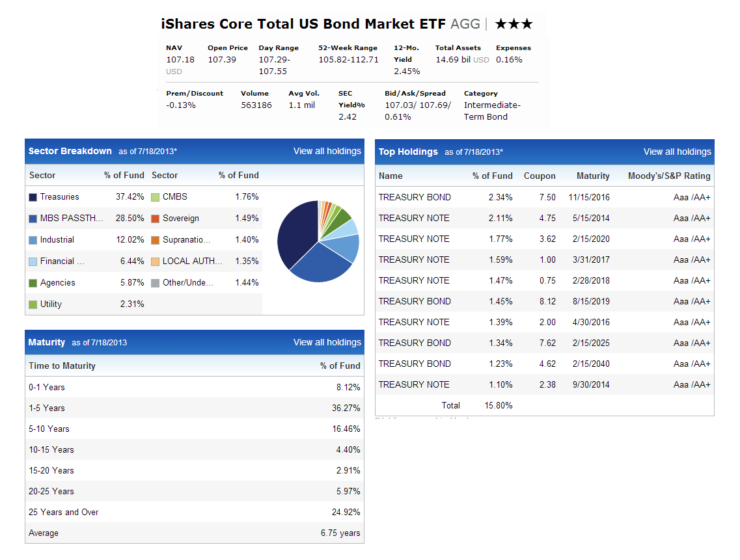Click the Maturity column header in Top Holdings
Screen dimensions: 740x560
tap(593, 176)
